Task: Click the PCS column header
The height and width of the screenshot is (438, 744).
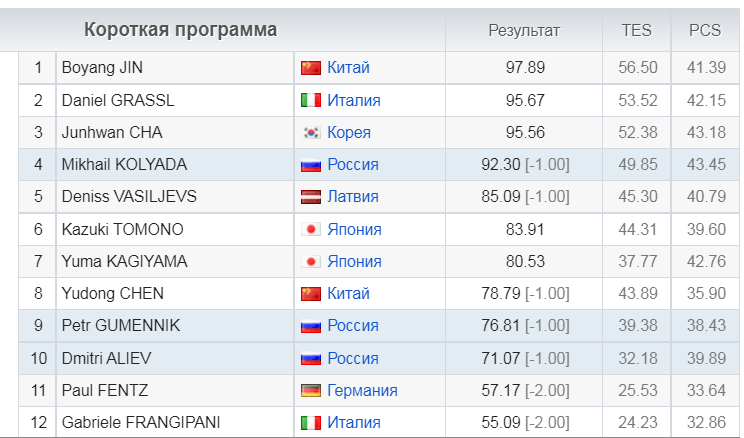Action: click(705, 30)
